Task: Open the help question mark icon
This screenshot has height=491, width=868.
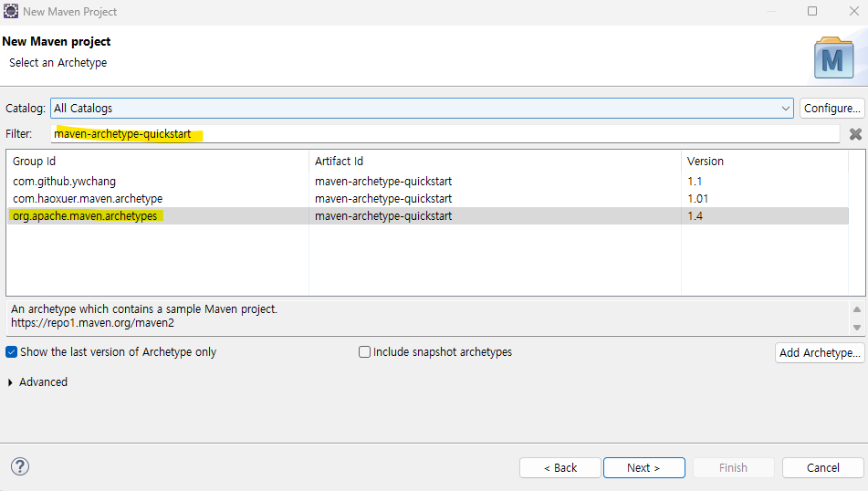Action: pos(20,466)
